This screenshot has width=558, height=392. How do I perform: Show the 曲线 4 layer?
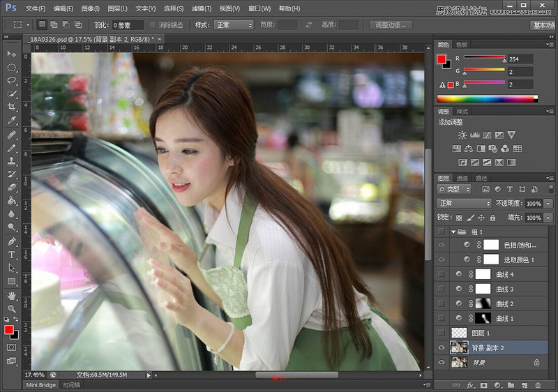point(441,274)
